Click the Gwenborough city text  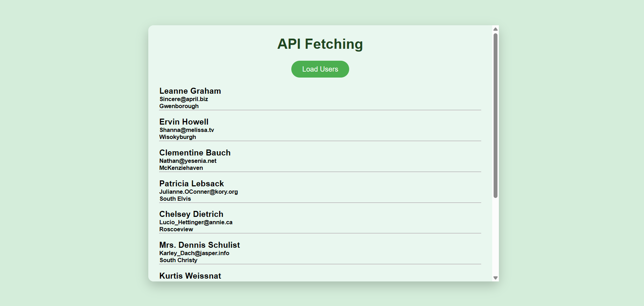179,106
